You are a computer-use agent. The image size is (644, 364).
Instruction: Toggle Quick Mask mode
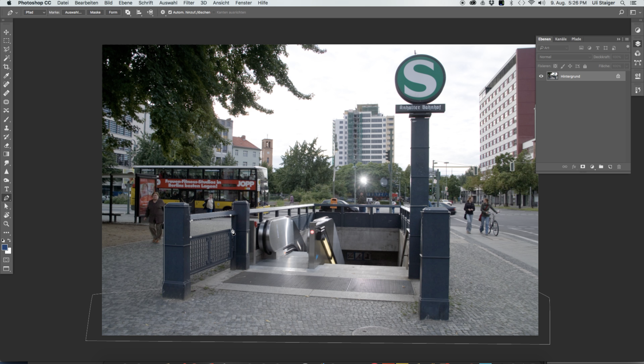pos(6,260)
